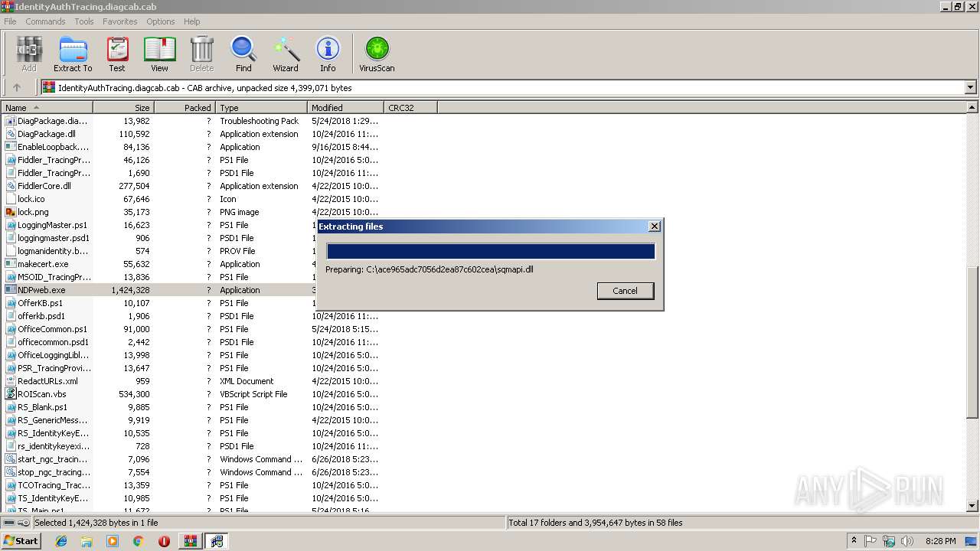Click the Extract To toolbar icon
Viewport: 980px width, 551px height.
click(x=73, y=54)
